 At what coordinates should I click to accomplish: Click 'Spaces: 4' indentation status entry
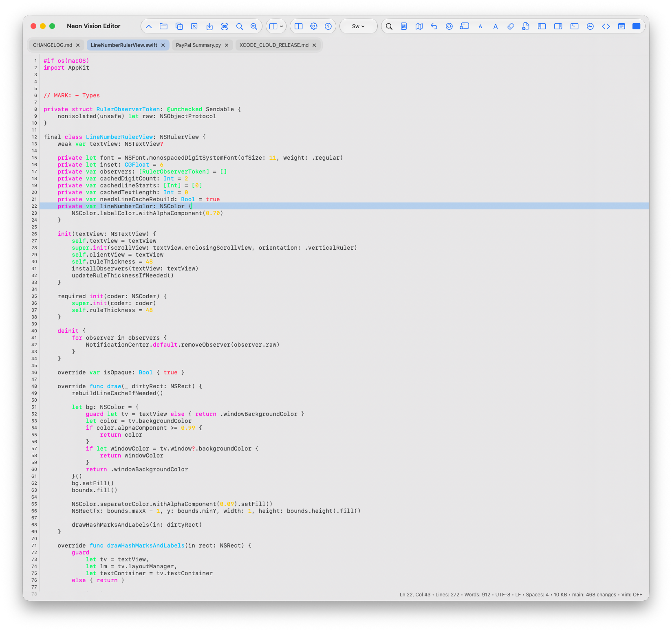click(x=537, y=595)
